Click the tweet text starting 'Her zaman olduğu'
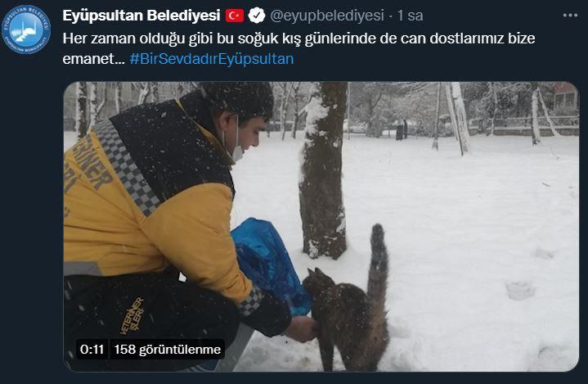Image resolution: width=588 pixels, height=384 pixels. (298, 49)
